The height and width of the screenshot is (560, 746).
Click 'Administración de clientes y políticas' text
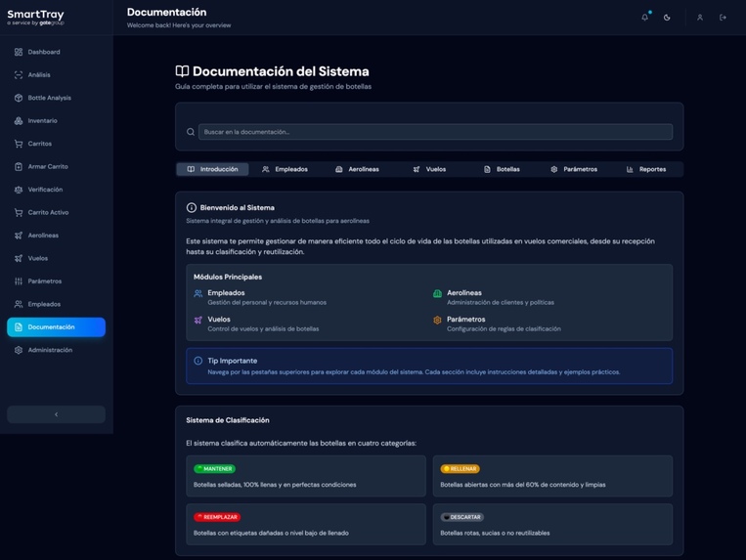click(501, 302)
